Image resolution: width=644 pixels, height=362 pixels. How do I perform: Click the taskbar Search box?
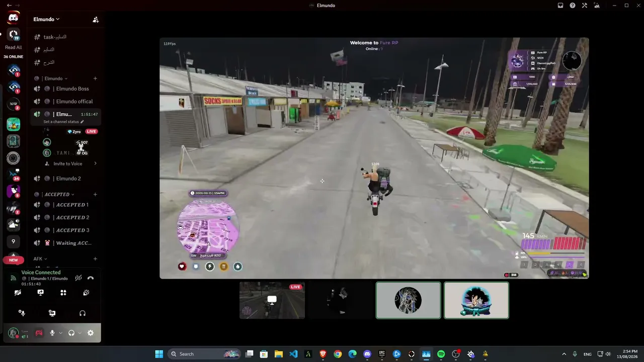(204, 354)
